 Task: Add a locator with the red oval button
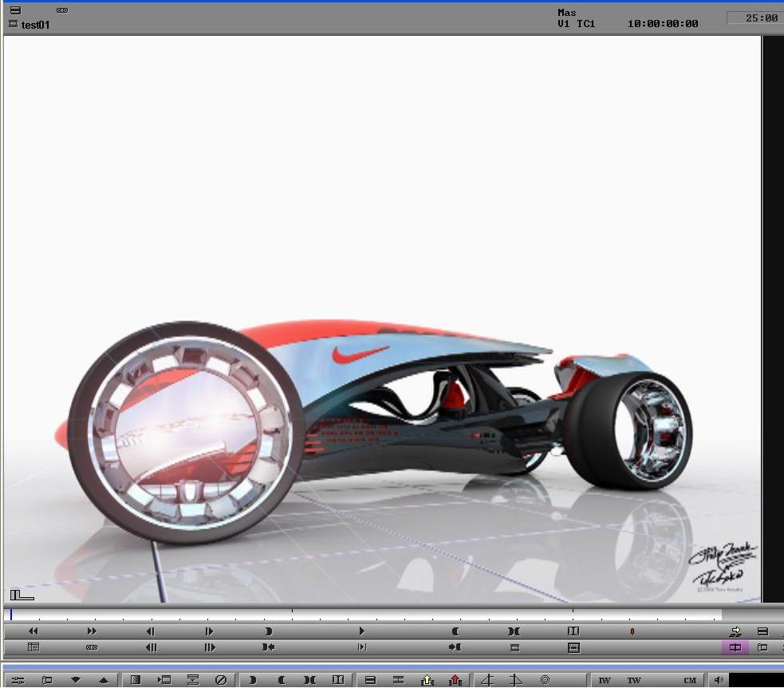[632, 631]
